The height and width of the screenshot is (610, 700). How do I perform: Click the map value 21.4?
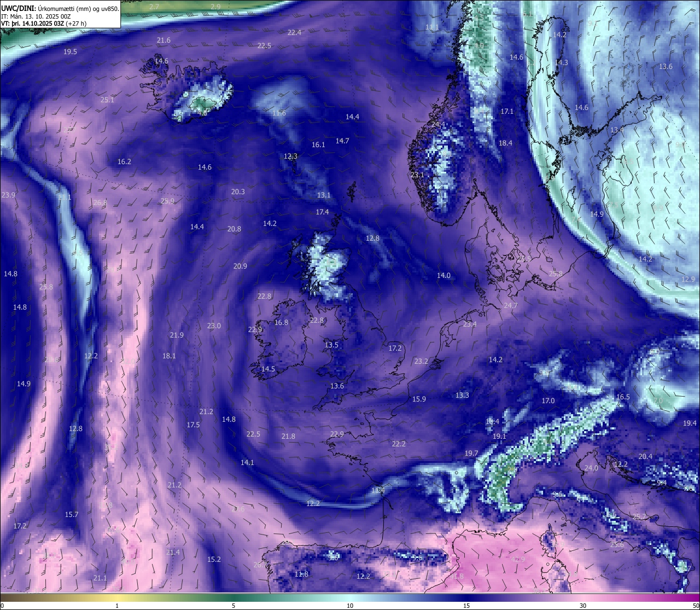coord(173,553)
